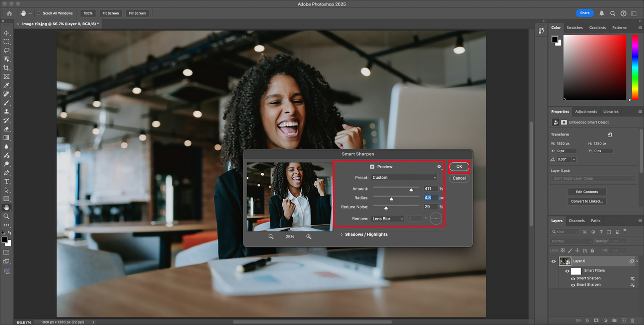Click the Fit Screen button

click(x=110, y=13)
